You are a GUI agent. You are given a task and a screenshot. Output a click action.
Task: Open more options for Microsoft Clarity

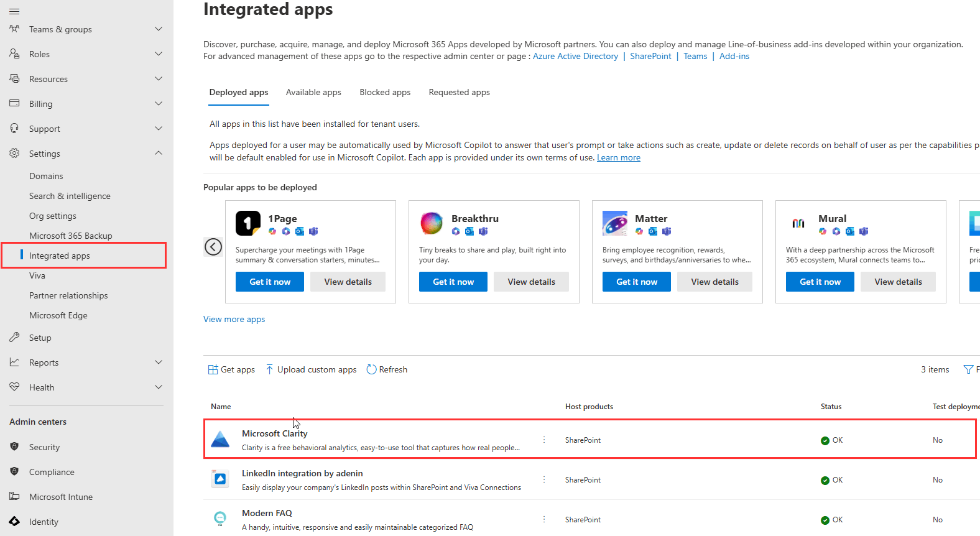click(x=544, y=440)
